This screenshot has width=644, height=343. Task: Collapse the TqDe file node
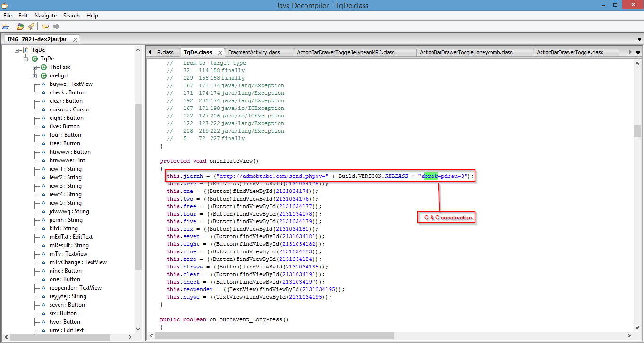tap(17, 50)
